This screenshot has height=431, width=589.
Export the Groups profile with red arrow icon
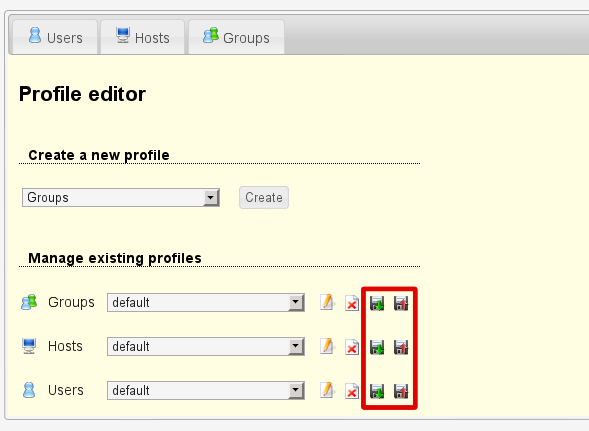point(401,303)
